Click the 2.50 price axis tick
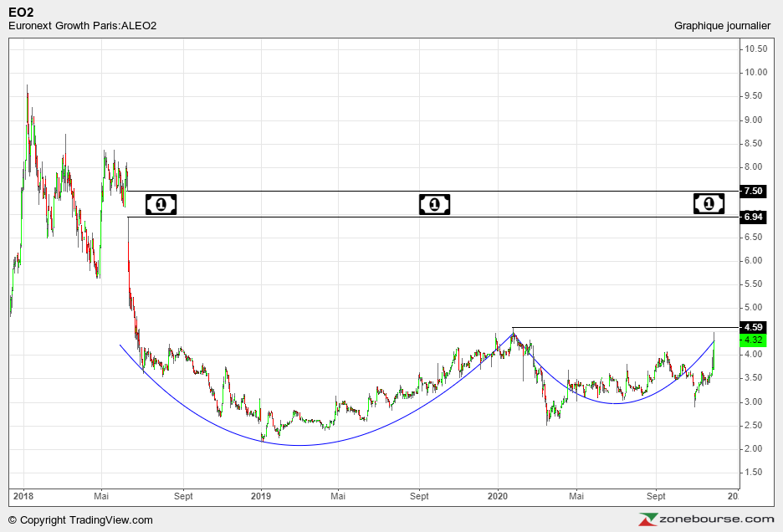Screen dimensions: 783x532 point(754,425)
